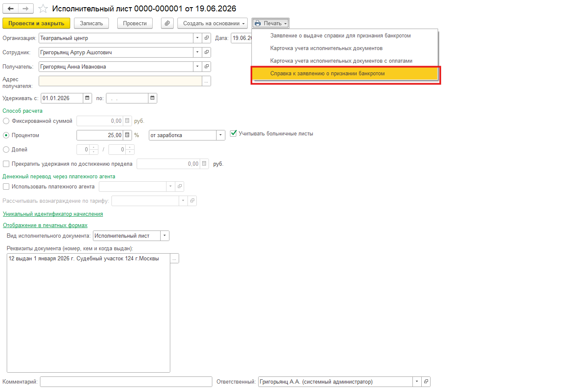Expand the payment agent dropdown arrow
The image size is (576, 392).
171,186
